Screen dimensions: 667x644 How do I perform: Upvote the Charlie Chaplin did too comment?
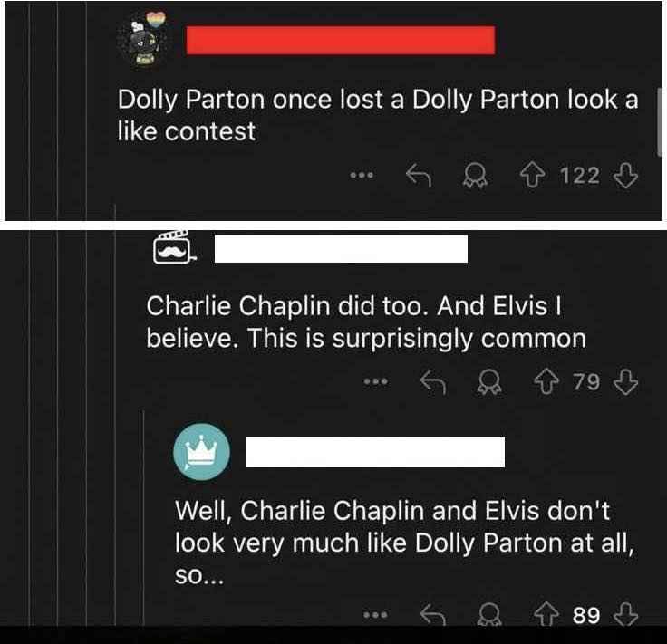pos(546,381)
